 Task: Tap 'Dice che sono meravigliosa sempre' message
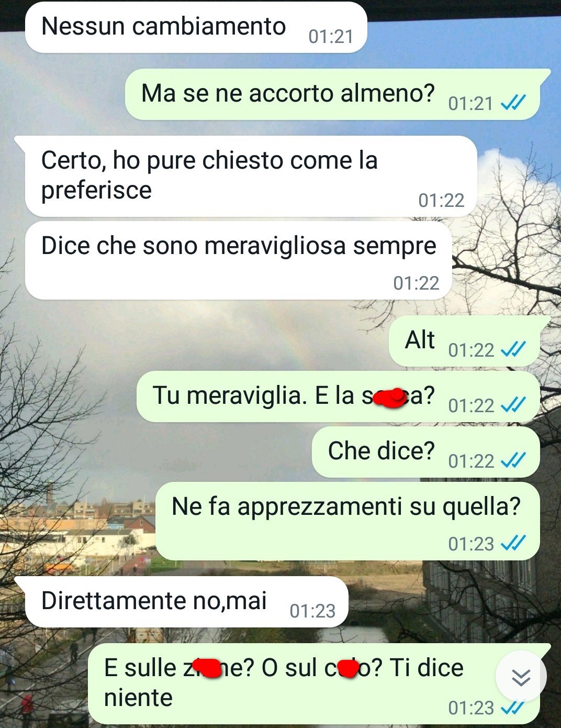click(x=239, y=260)
